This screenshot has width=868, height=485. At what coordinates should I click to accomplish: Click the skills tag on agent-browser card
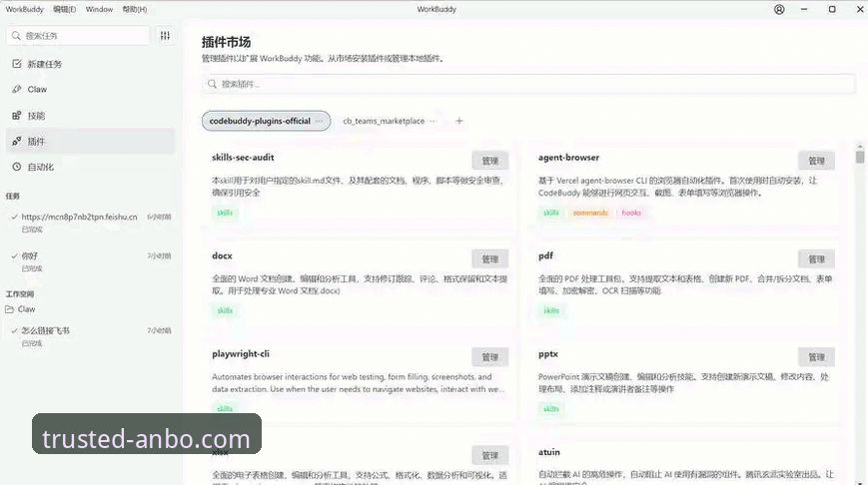(x=550, y=213)
